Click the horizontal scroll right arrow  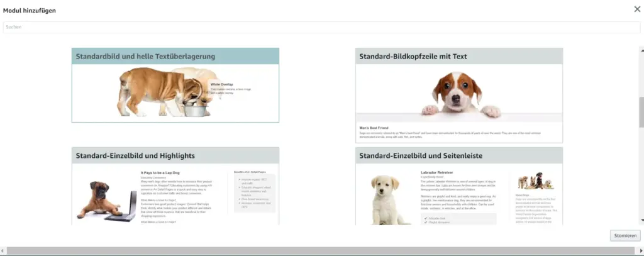coord(641,251)
